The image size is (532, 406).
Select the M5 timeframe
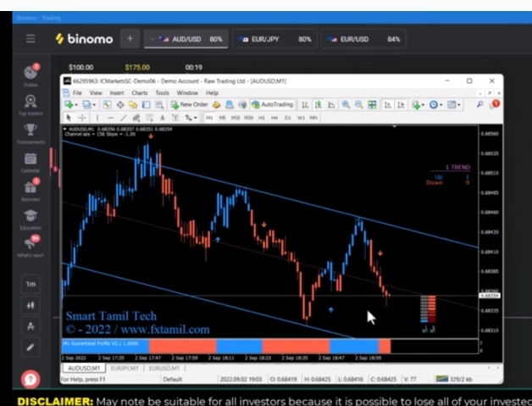click(x=222, y=118)
